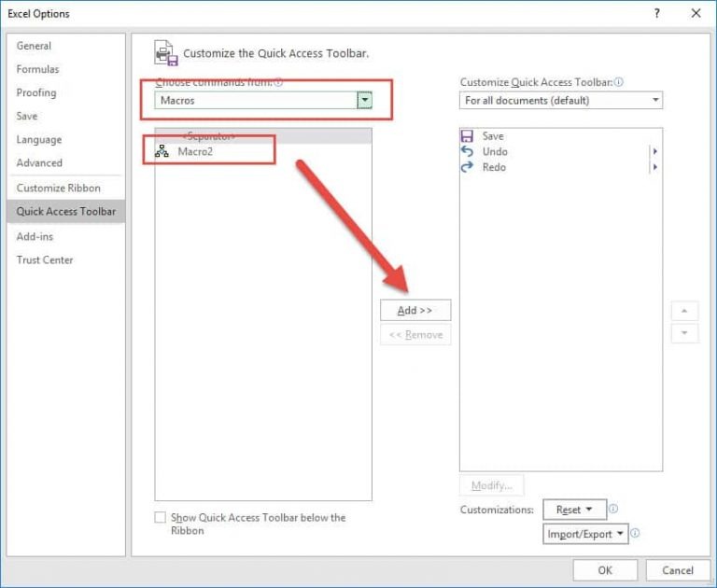
Task: Expand the For all documents dropdown
Action: [x=655, y=100]
